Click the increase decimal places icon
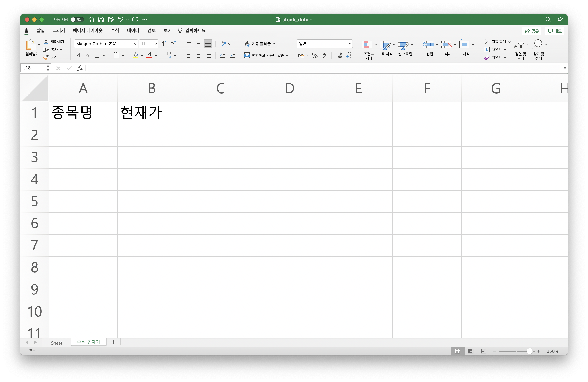Image resolution: width=588 pixels, height=382 pixels. (339, 55)
